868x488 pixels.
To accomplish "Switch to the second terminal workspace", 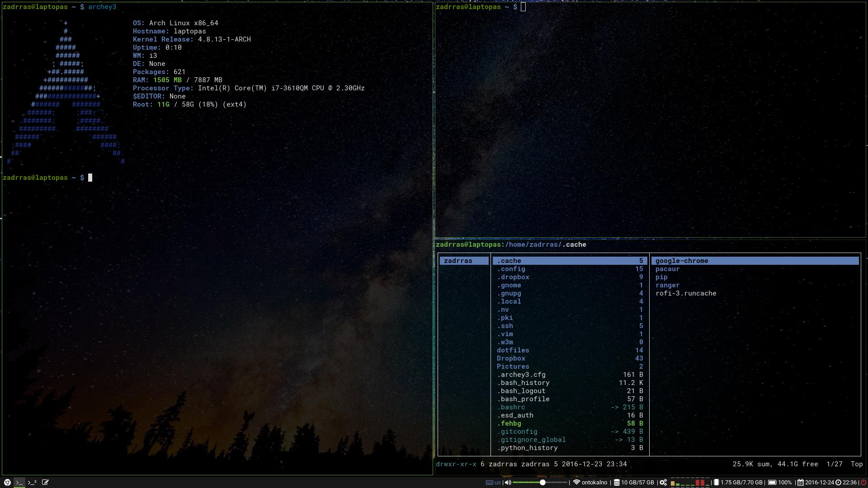I will point(32,482).
